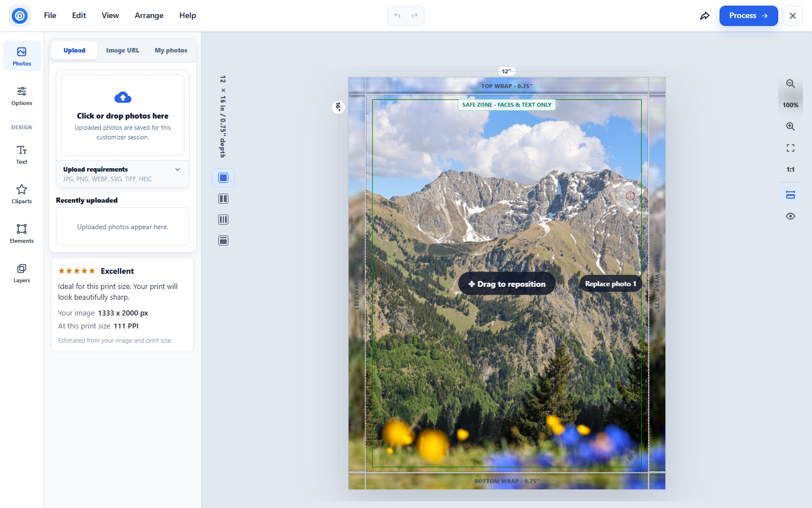This screenshot has width=812, height=508.
Task: Set zoom to 1:1 actual size
Action: pos(791,169)
